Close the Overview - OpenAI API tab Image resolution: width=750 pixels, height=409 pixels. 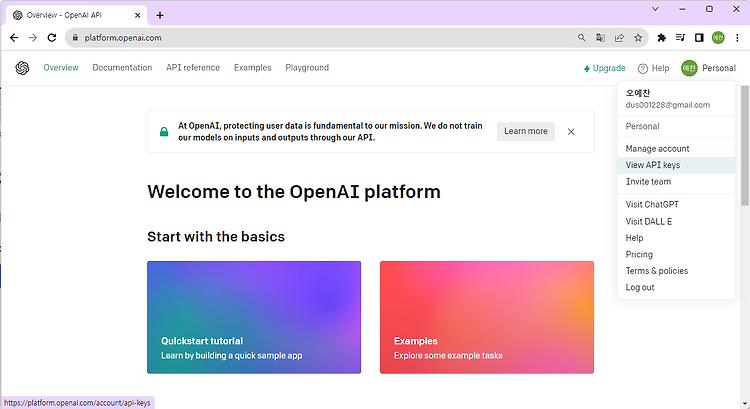(x=137, y=15)
